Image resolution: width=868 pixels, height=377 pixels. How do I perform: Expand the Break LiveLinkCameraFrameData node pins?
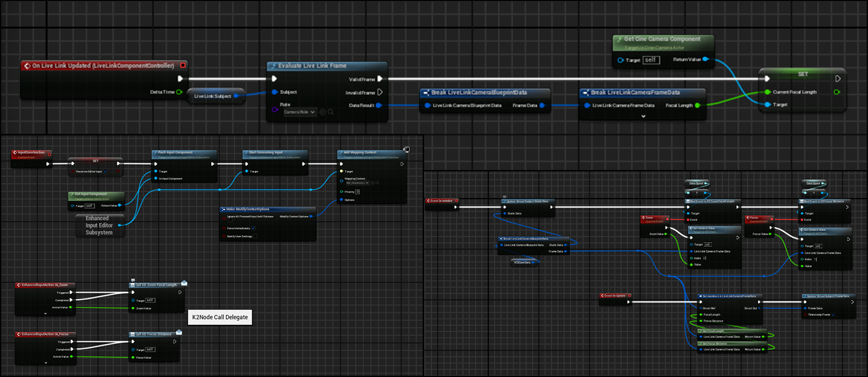point(643,116)
